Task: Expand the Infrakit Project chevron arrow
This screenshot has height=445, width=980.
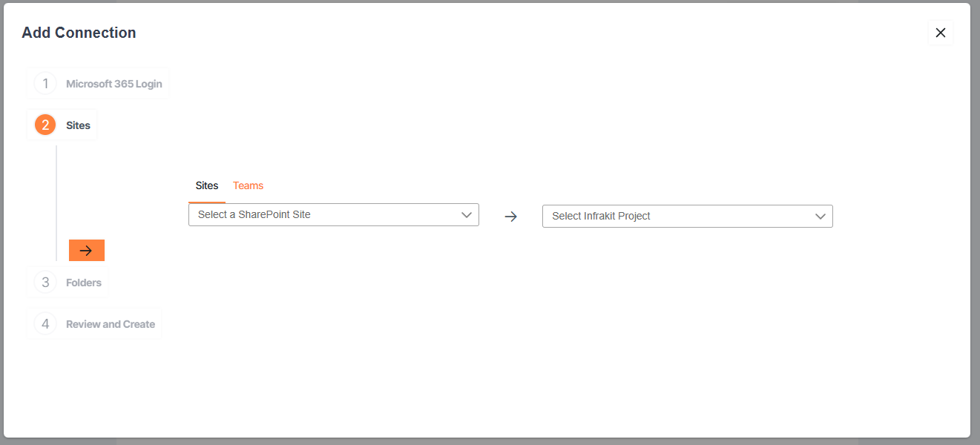Action: point(820,217)
